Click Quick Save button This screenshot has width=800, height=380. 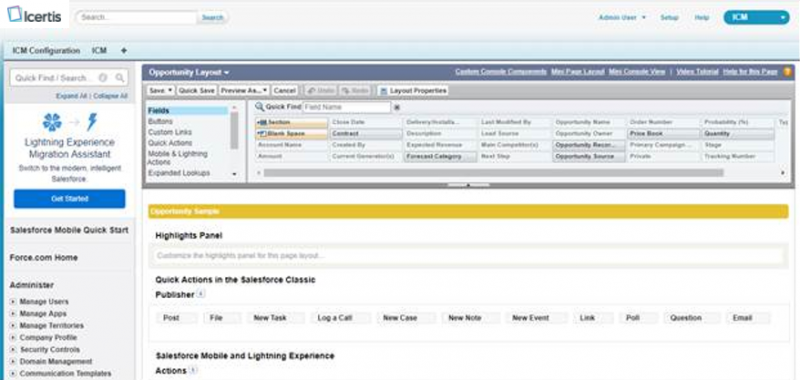click(196, 90)
